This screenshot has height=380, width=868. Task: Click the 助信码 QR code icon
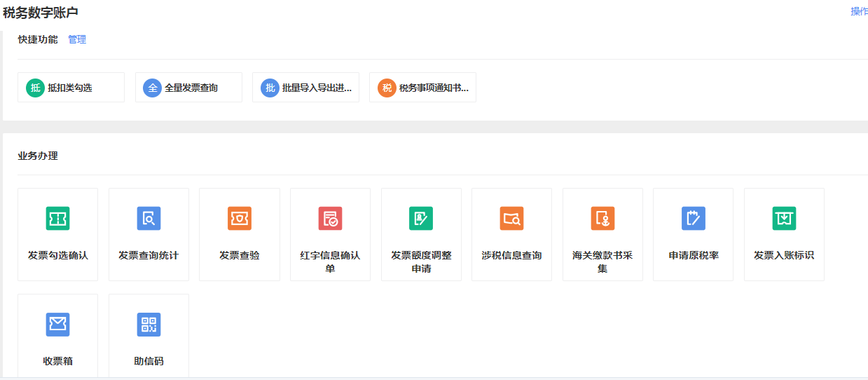coord(149,325)
